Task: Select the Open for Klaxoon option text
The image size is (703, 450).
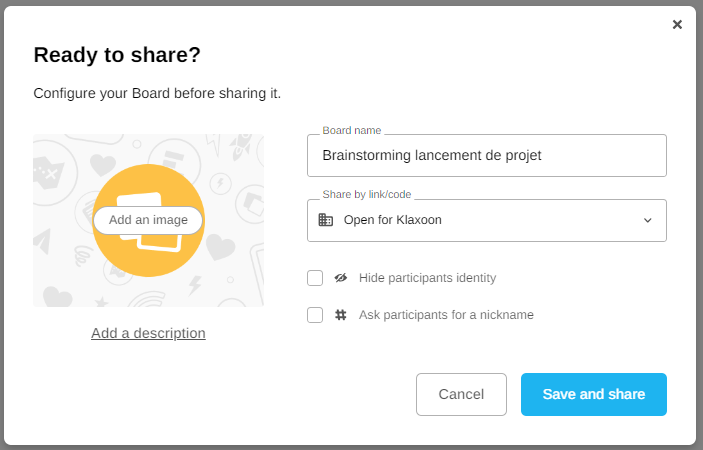Action: point(392,220)
